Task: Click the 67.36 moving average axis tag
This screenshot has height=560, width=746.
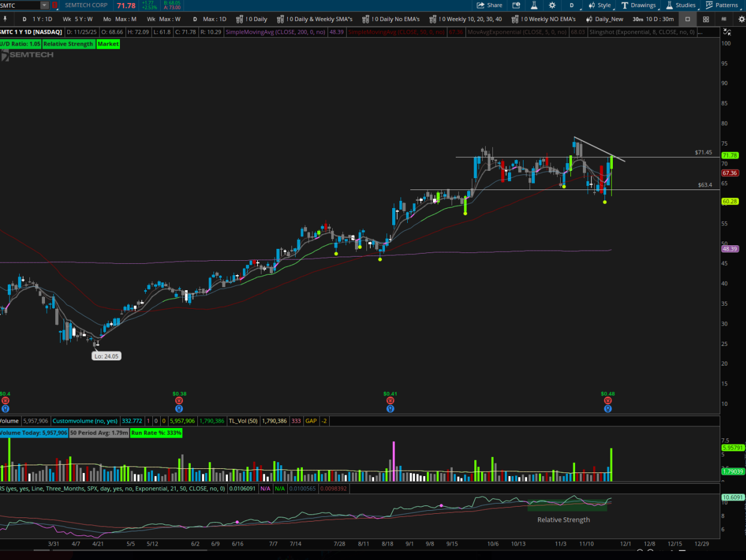Action: click(729, 173)
